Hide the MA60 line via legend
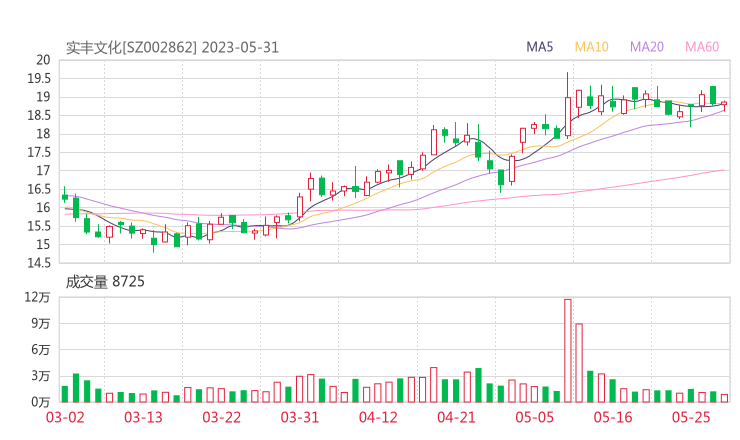 [701, 47]
